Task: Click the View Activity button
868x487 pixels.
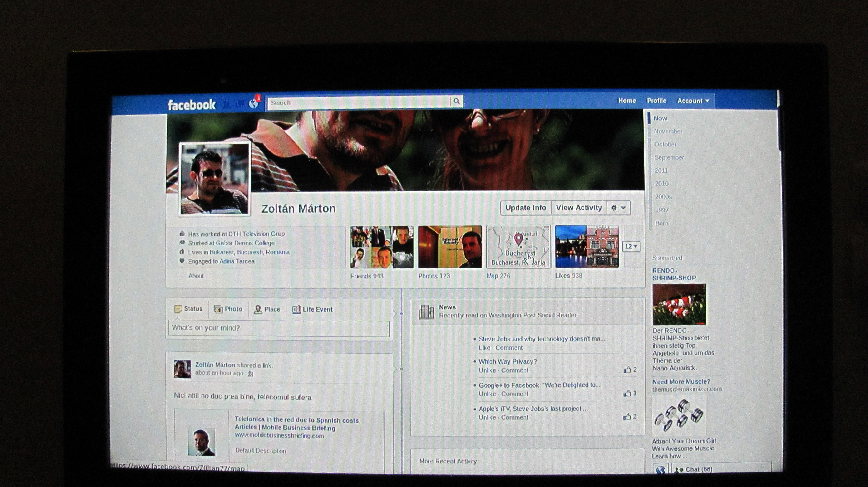Action: pos(579,208)
